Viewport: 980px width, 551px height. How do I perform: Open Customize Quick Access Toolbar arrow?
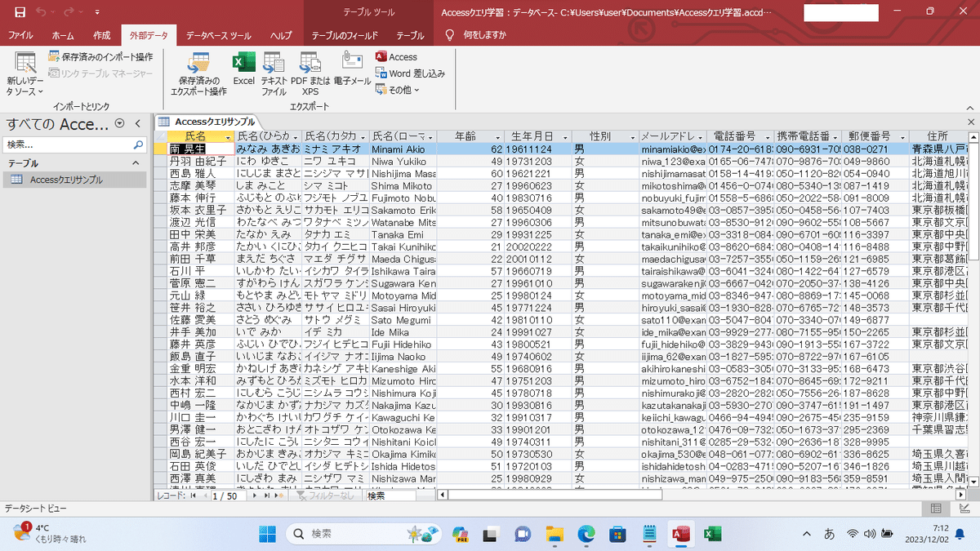tap(97, 12)
